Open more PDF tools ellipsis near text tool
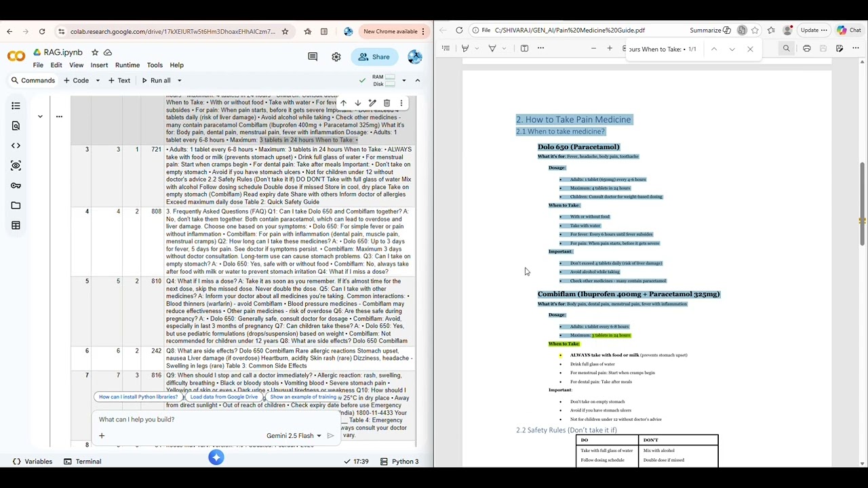The width and height of the screenshot is (868, 488). click(x=540, y=48)
